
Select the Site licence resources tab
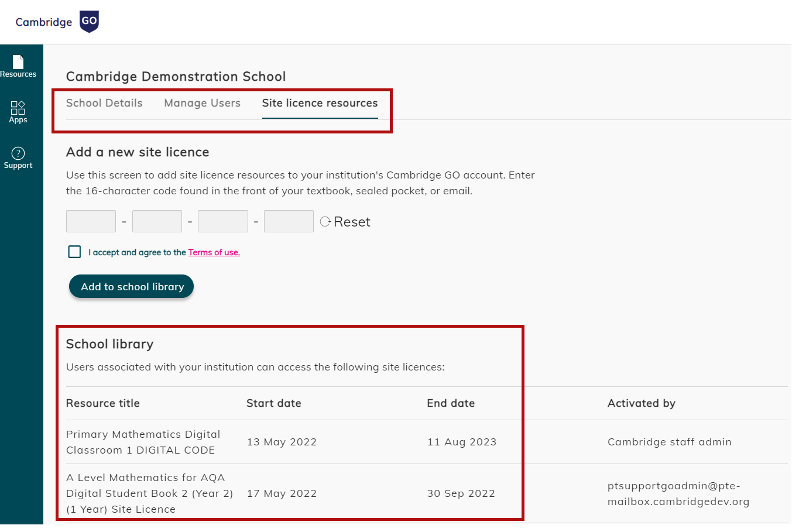coord(320,102)
